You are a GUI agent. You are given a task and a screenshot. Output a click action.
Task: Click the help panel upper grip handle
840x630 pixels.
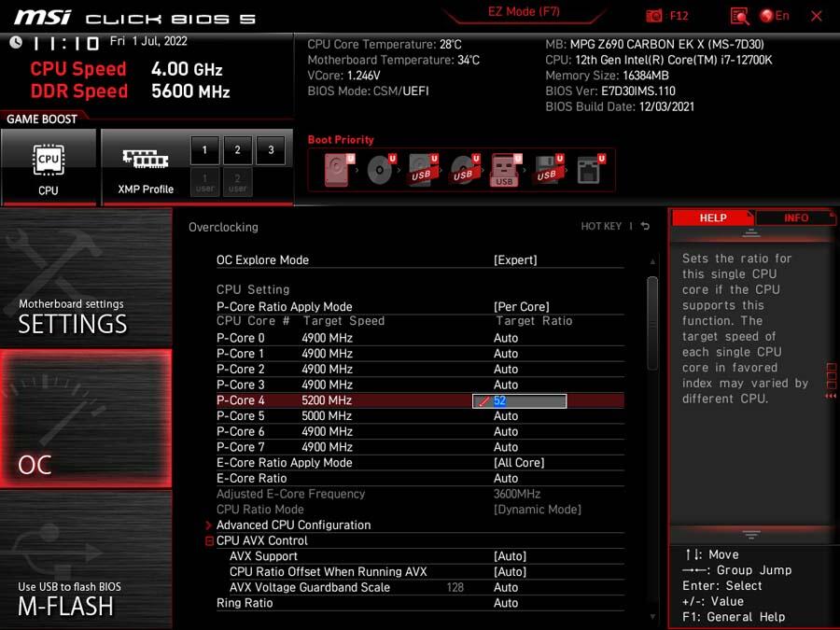(x=751, y=232)
